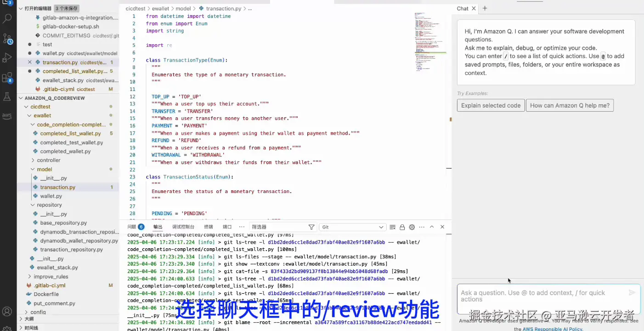Viewport: 644px width, 331px height.
Task: Click the model breadcrumb
Action: 183,8
